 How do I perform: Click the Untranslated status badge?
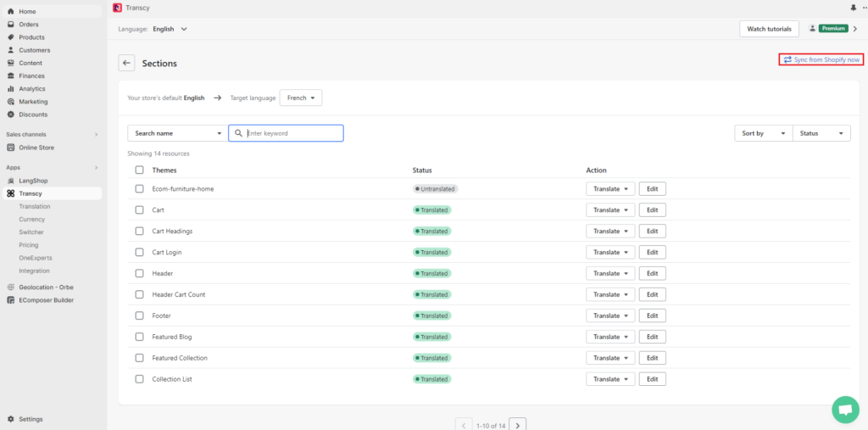pyautogui.click(x=435, y=189)
